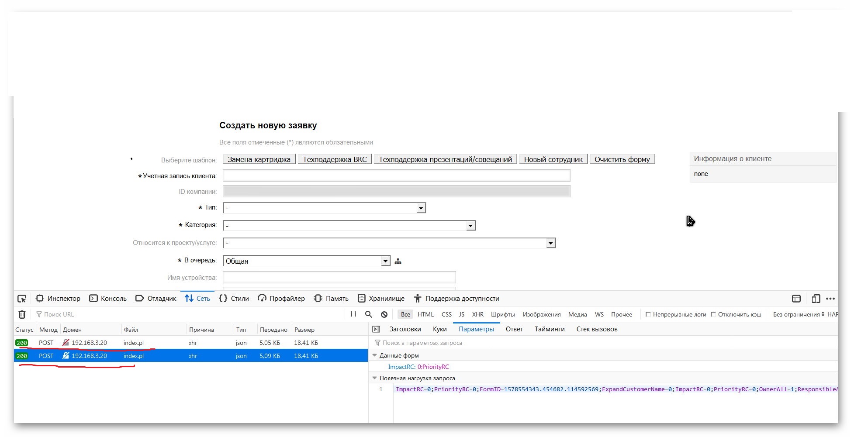Open request blocking icon
The image size is (868, 437).
(x=384, y=314)
